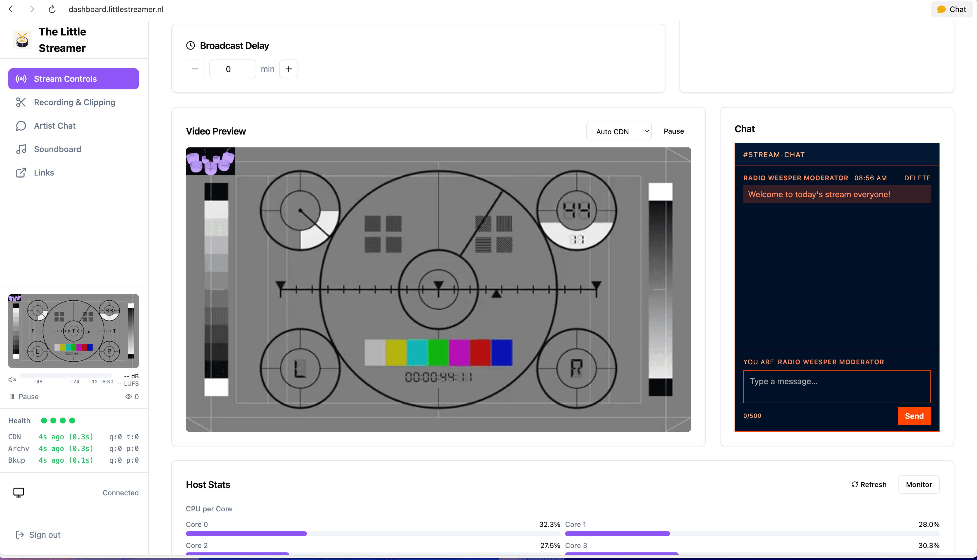Click the Connected status text
977x560 pixels.
(120, 493)
